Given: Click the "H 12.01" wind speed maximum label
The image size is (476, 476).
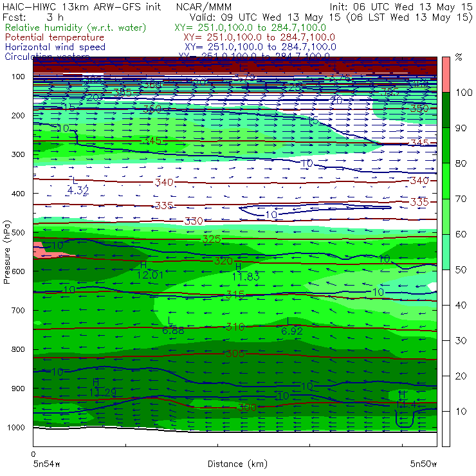Looking at the screenshot, I should (150, 270).
